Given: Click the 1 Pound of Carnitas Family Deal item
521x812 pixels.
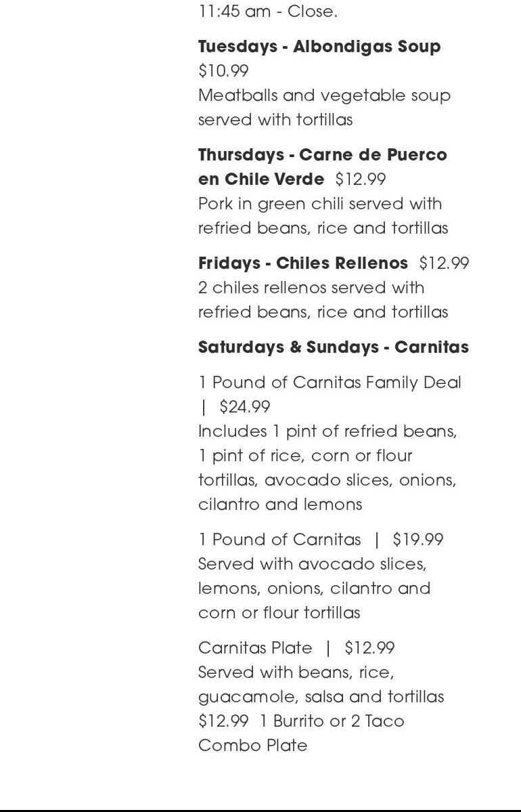Looking at the screenshot, I should tap(330, 383).
